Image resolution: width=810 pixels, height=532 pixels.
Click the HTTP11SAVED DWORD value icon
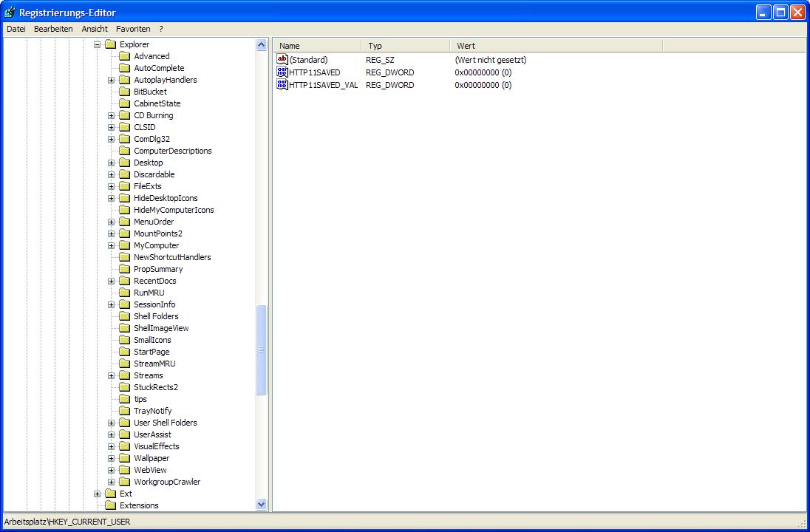[282, 72]
